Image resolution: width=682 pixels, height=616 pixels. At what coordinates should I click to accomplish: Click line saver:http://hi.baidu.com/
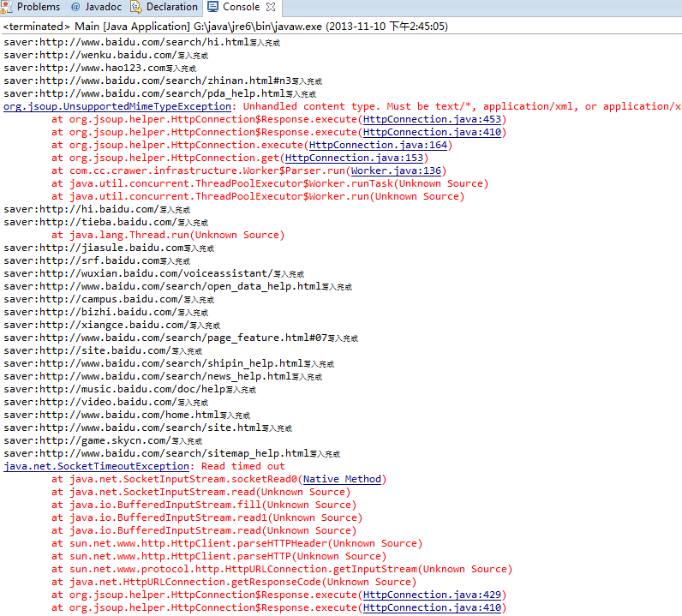97,209
